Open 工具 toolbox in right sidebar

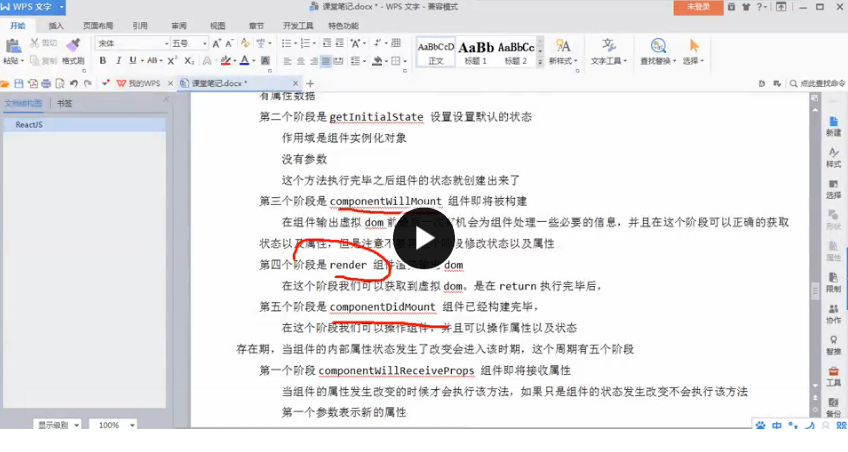pyautogui.click(x=833, y=376)
